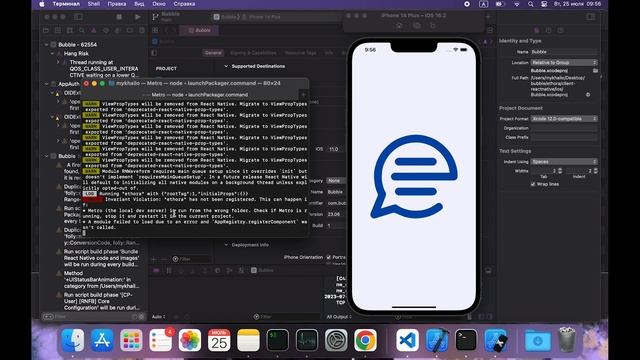Select the File inspector tab icon
Viewport: 640px width, 360px height.
tap(537, 31)
